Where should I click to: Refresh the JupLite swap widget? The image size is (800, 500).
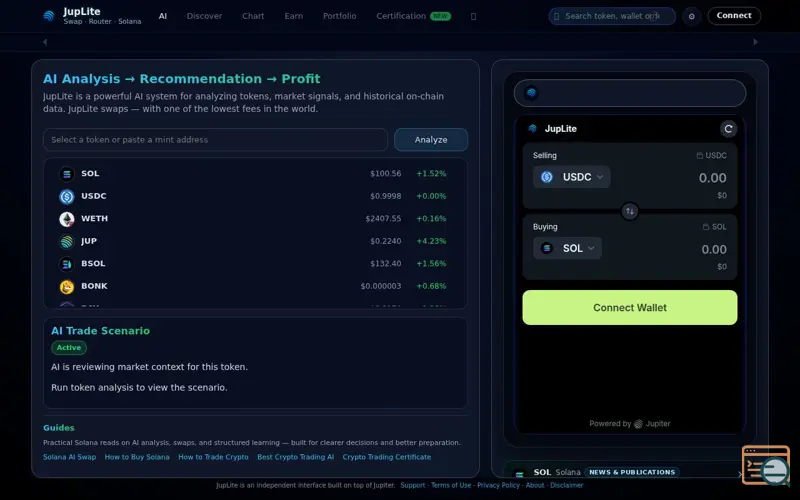(728, 129)
